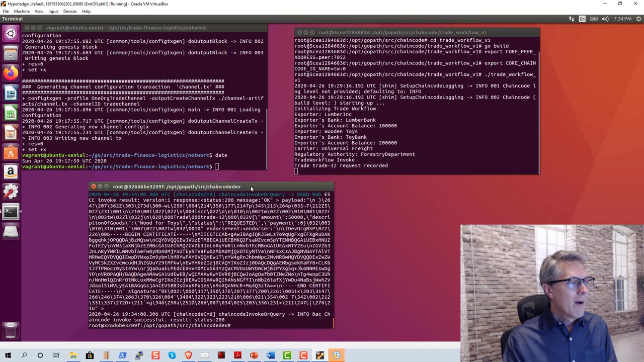
Task: Click vagrant network terminal title bar
Action: [143, 28]
